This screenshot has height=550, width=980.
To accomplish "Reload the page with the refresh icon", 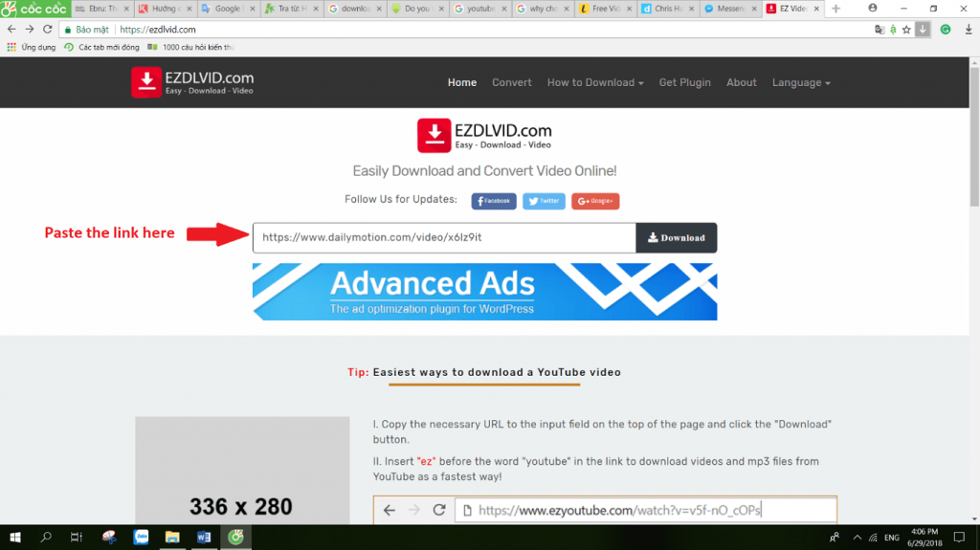I will (x=48, y=30).
